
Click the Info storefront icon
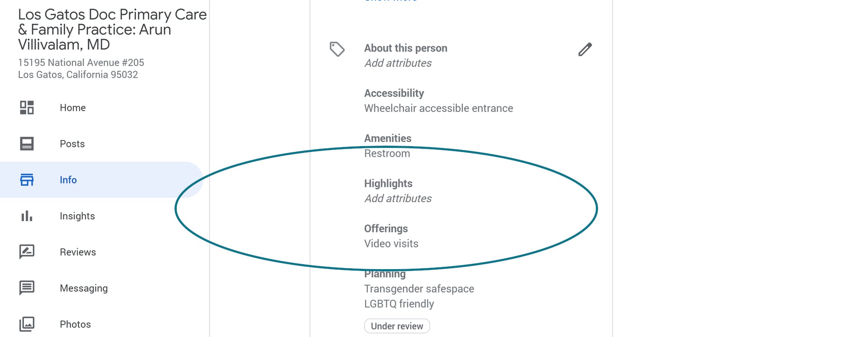pos(27,180)
